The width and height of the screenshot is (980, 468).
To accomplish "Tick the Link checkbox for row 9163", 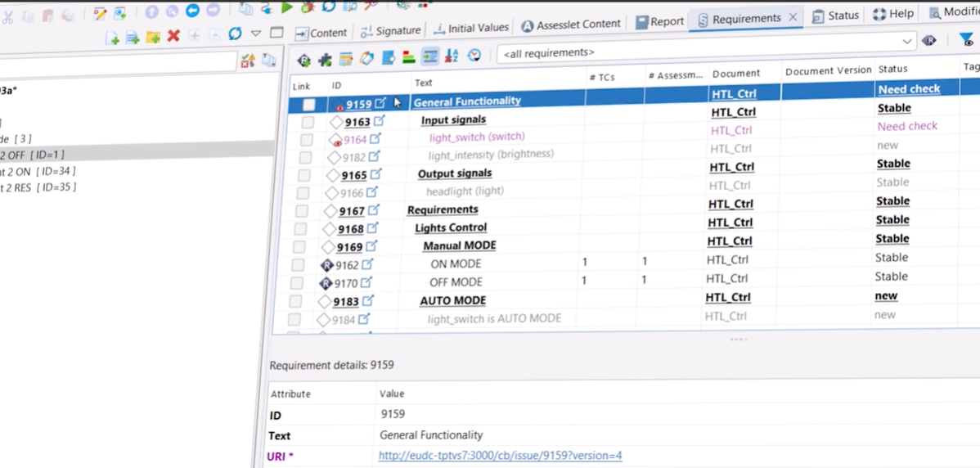I will click(x=308, y=123).
